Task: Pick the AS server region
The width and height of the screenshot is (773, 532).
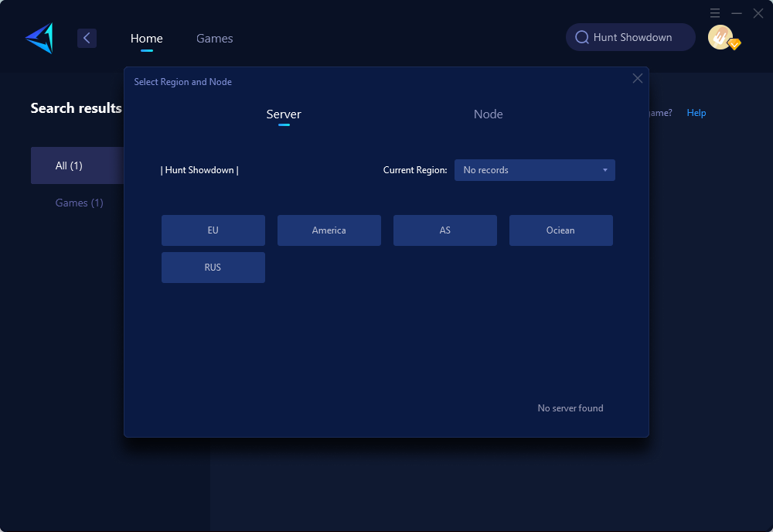Action: [x=445, y=230]
